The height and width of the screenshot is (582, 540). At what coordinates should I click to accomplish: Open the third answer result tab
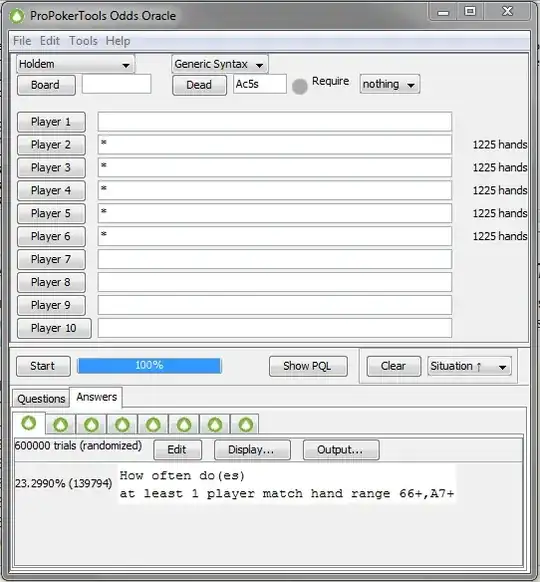point(91,424)
